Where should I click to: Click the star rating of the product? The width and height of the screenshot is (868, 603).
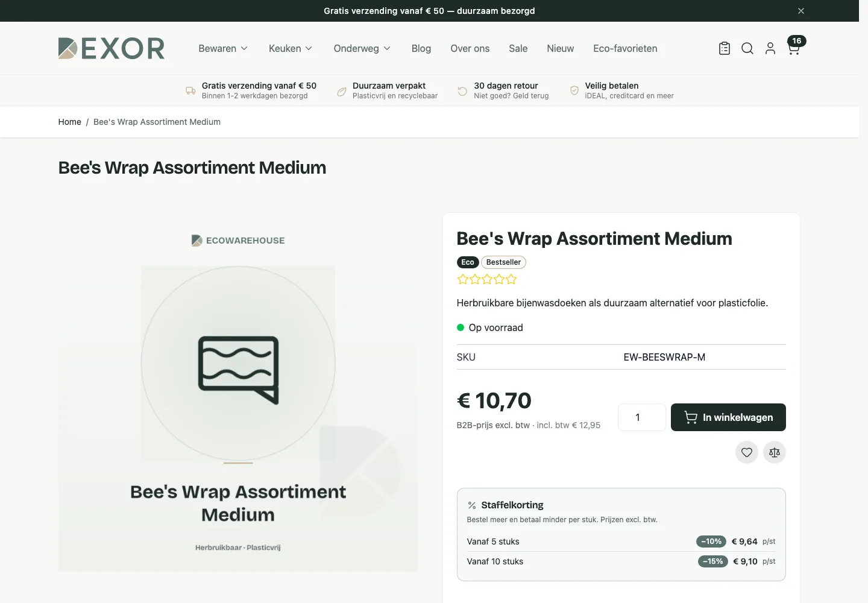click(487, 279)
